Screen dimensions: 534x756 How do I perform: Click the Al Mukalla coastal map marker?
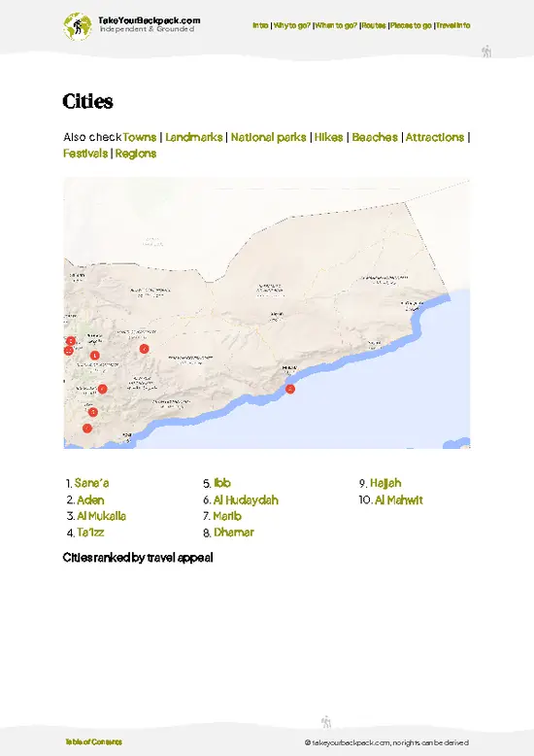coord(290,389)
